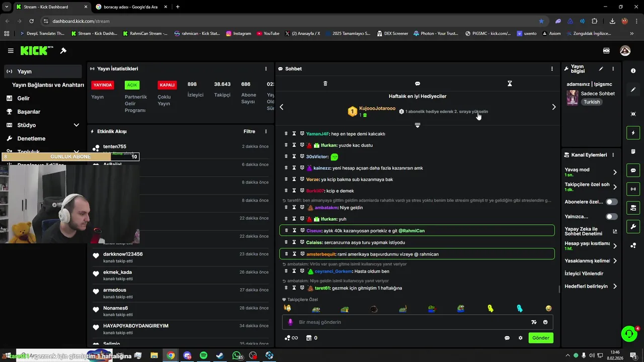Delete YamanJ4F's chat message
The width and height of the screenshot is (644, 362).
click(286, 134)
